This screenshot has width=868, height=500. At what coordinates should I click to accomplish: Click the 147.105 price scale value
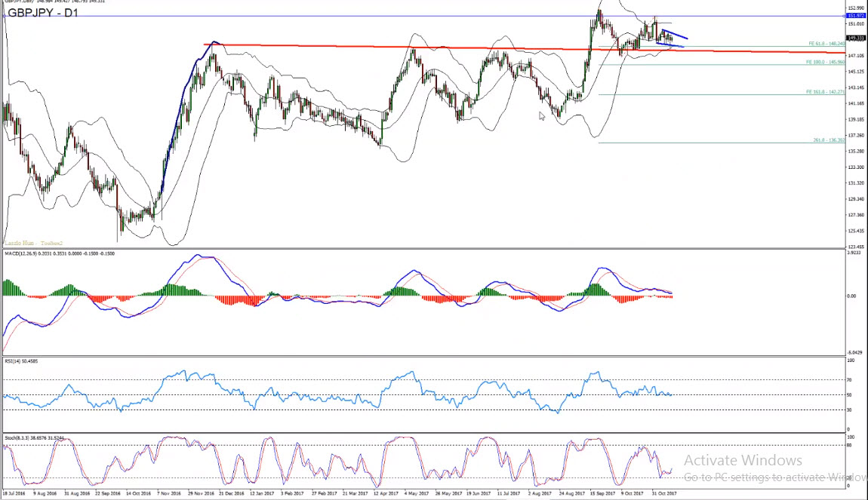(856, 56)
